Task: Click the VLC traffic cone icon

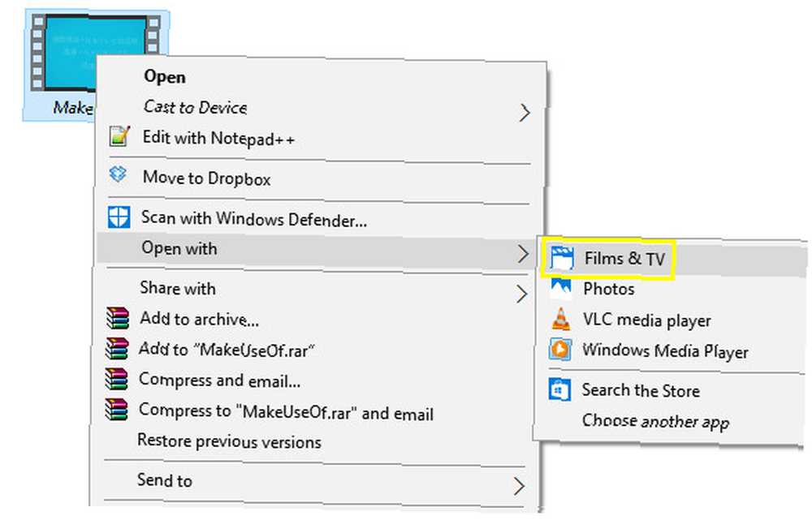Action: 561,319
